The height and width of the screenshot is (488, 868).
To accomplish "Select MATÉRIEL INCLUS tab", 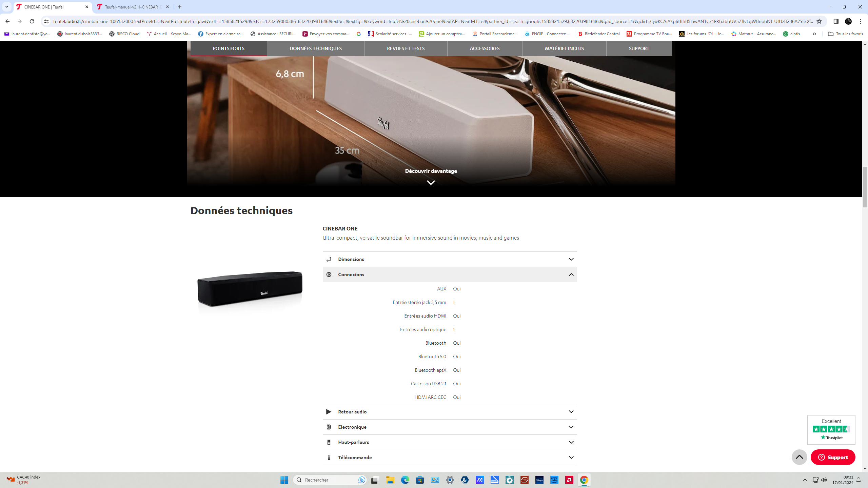I will (x=564, y=48).
